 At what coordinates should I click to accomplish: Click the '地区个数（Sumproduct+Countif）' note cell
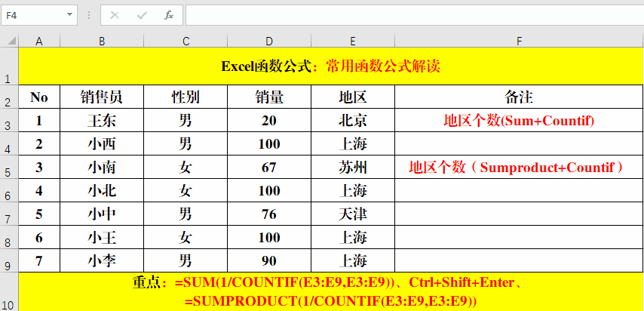coord(519,167)
